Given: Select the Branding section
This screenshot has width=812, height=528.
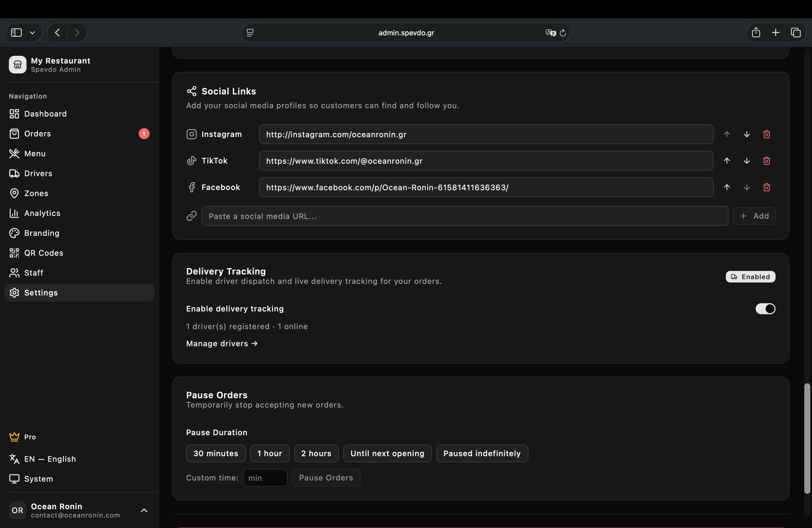Looking at the screenshot, I should pos(42,233).
